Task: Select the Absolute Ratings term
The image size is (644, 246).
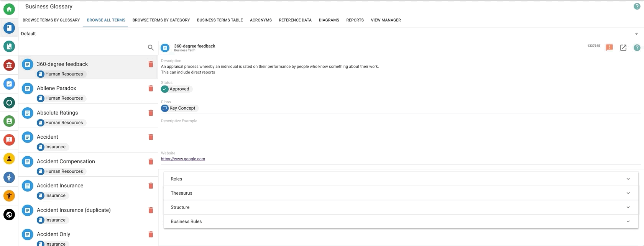Action: pos(58,113)
